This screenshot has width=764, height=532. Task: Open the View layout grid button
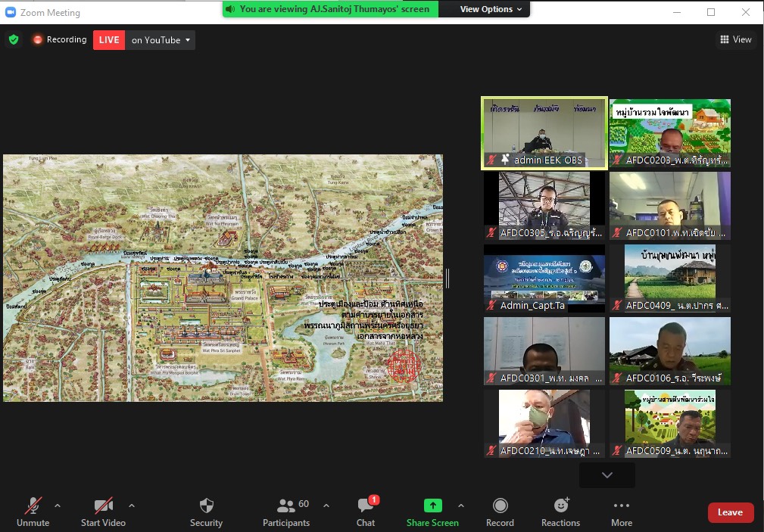tap(736, 39)
